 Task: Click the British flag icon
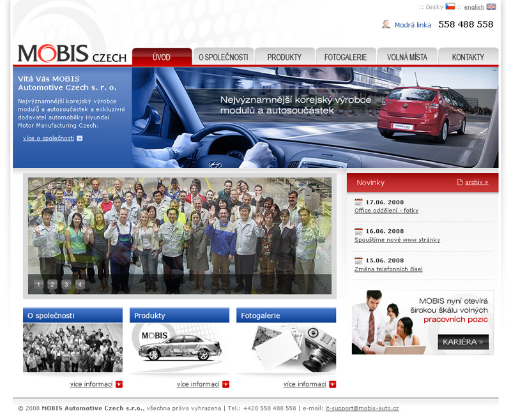point(491,6)
